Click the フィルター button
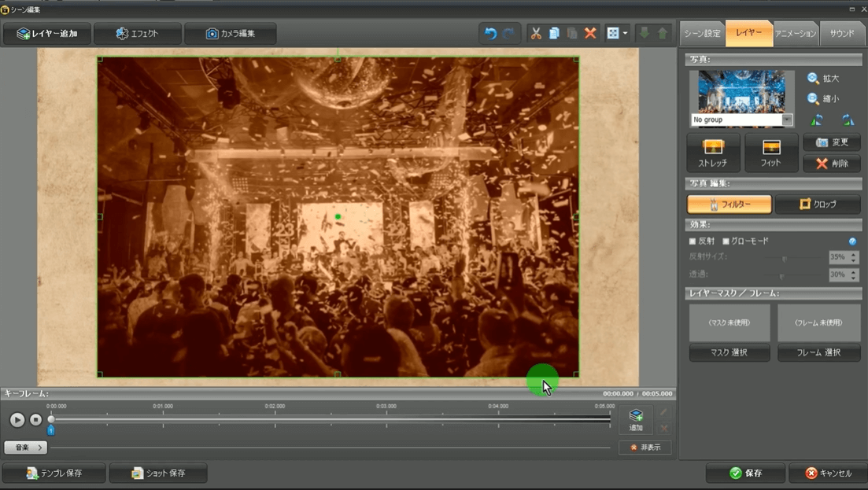 [729, 204]
